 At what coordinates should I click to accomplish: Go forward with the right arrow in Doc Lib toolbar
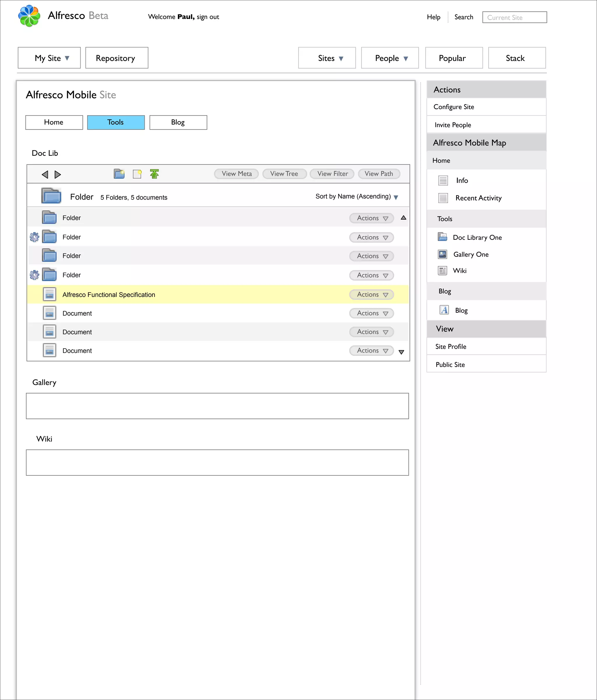click(58, 174)
